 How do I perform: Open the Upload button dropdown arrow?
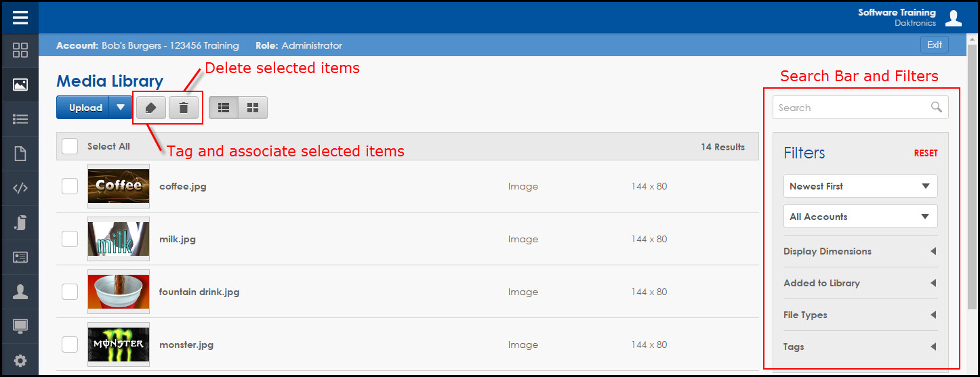coord(121,108)
